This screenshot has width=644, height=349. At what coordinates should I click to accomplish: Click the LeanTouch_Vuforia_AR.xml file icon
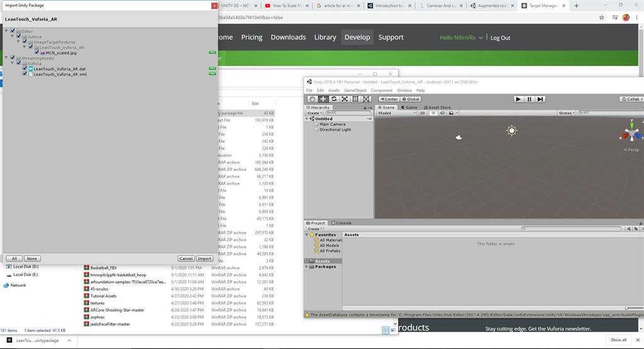[x=30, y=74]
